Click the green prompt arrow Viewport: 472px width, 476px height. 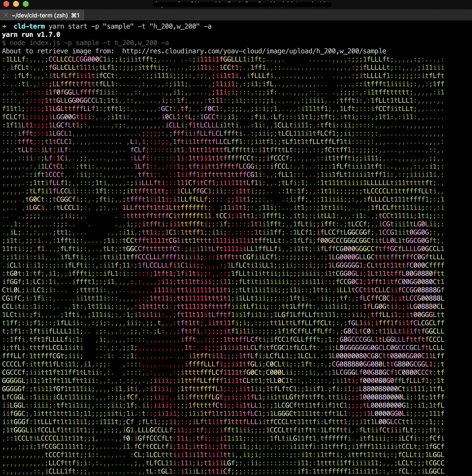click(x=4, y=26)
